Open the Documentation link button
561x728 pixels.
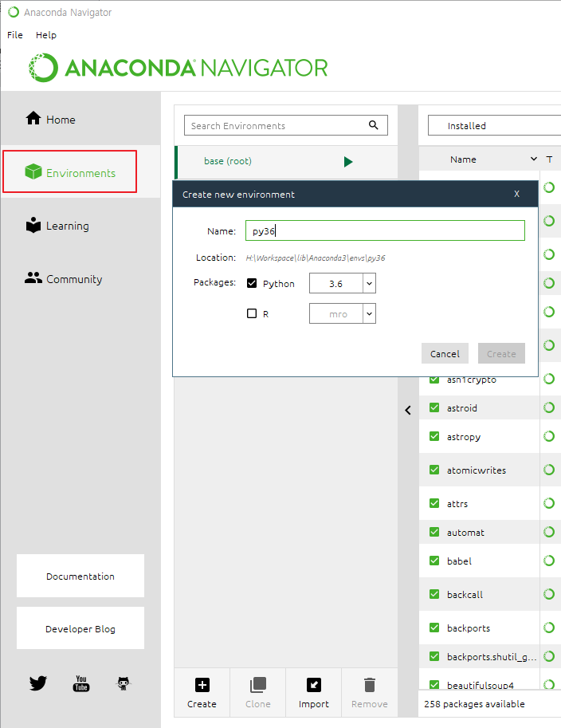80,576
